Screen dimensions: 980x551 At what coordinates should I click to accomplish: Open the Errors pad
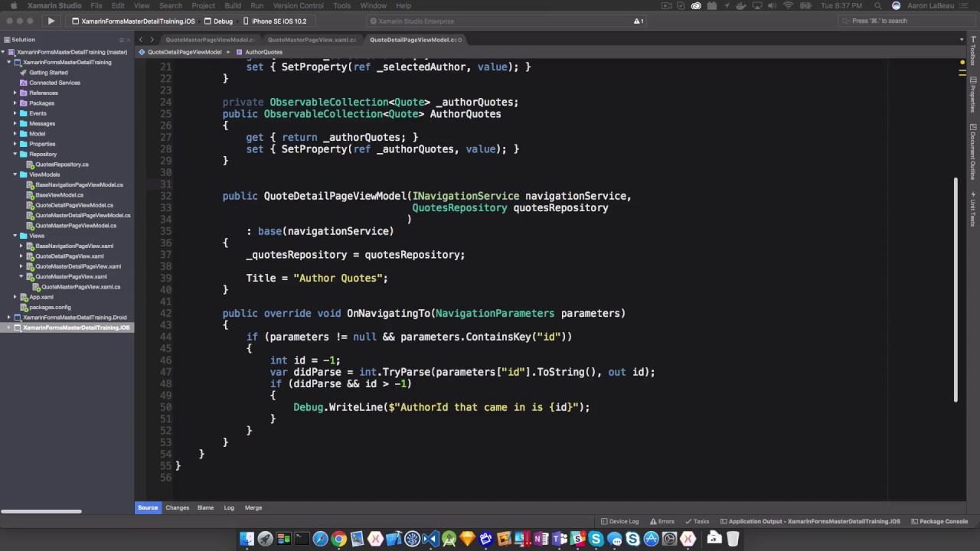(x=661, y=521)
